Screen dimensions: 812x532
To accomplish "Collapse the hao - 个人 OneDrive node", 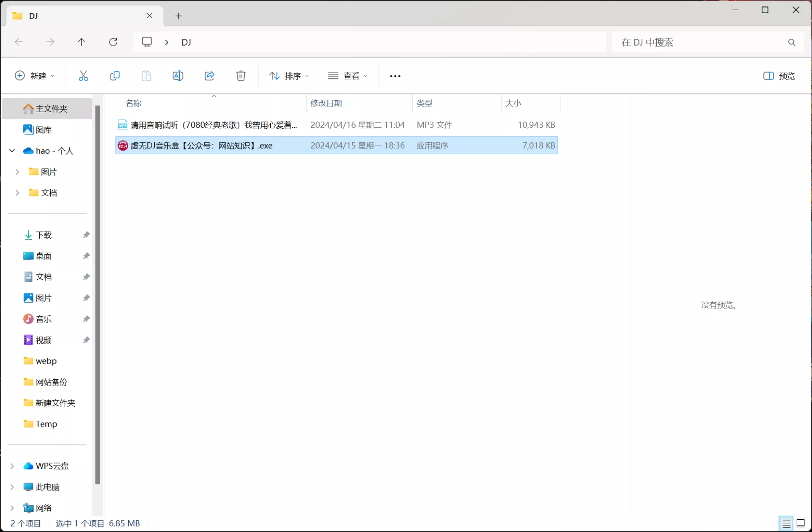I will 12,151.
